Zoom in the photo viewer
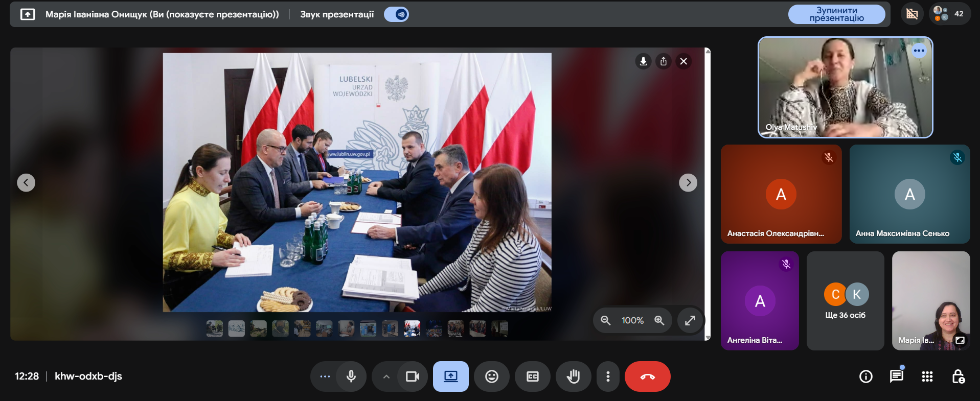Image resolution: width=980 pixels, height=401 pixels. pyautogui.click(x=659, y=320)
